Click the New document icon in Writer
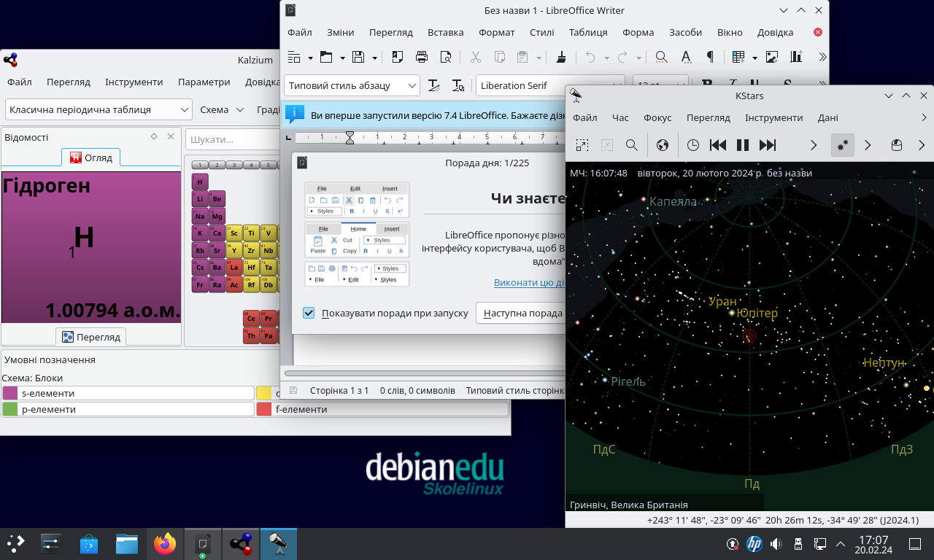This screenshot has height=560, width=934. (x=294, y=57)
